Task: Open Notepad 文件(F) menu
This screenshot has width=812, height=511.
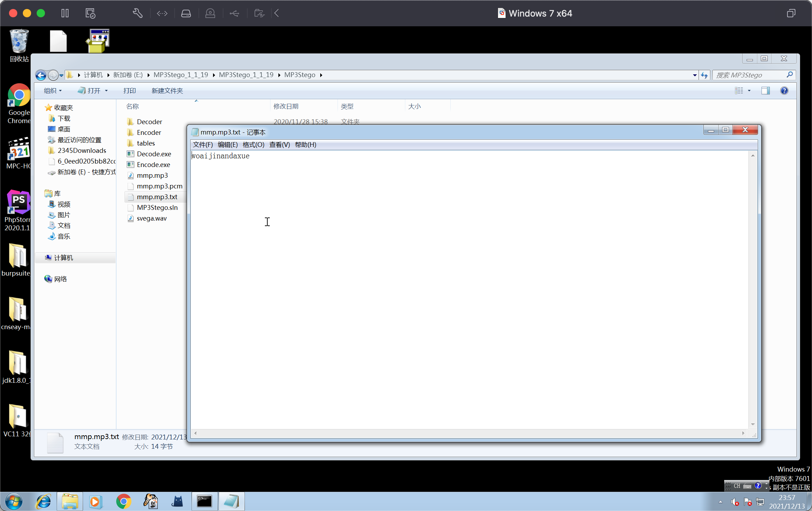Action: (203, 145)
